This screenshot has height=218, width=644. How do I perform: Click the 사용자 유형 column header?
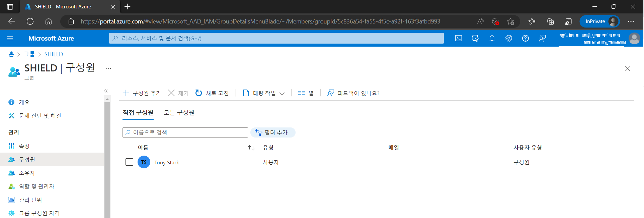coord(528,148)
